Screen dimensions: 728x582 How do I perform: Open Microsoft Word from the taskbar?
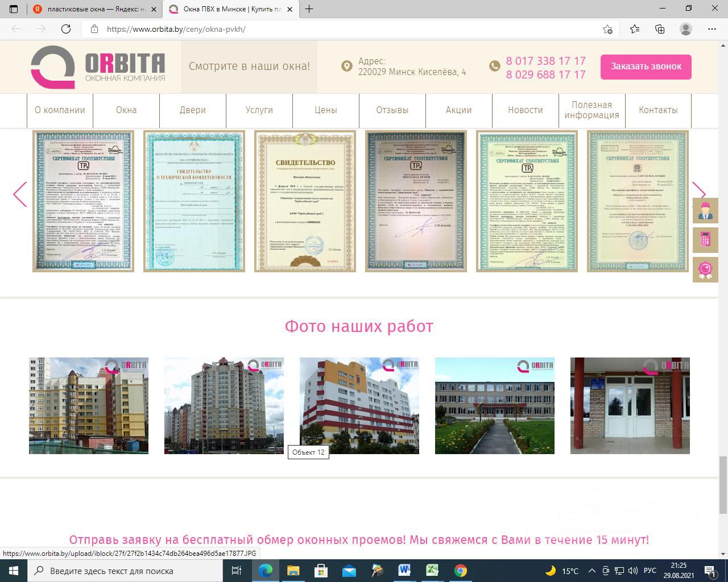[405, 571]
